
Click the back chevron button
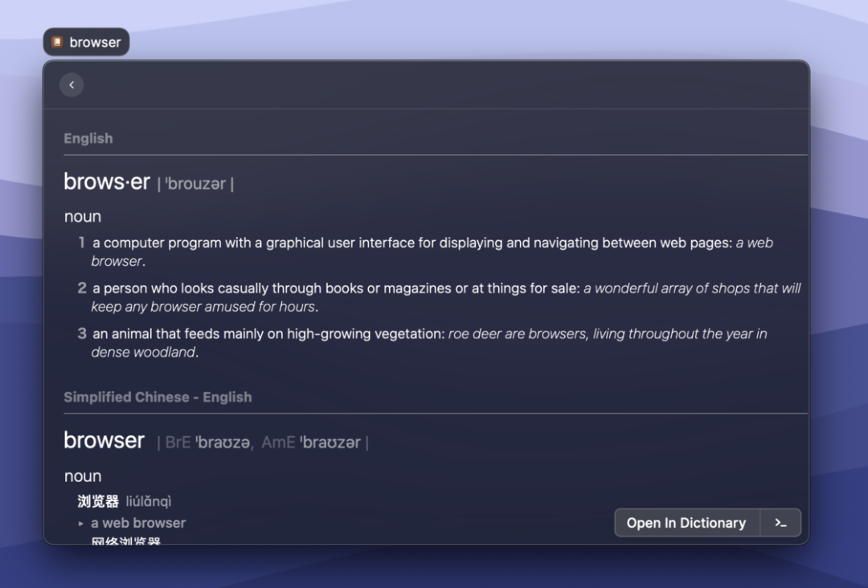click(x=72, y=85)
